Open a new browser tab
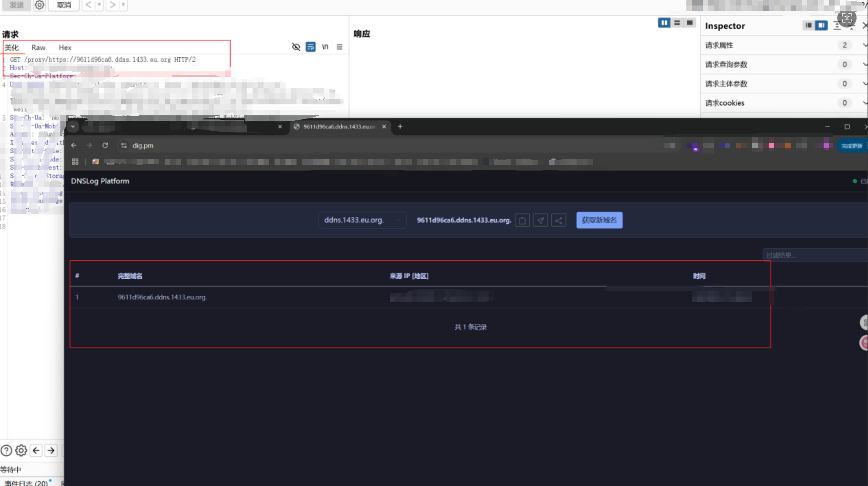This screenshot has width=868, height=486. [400, 127]
